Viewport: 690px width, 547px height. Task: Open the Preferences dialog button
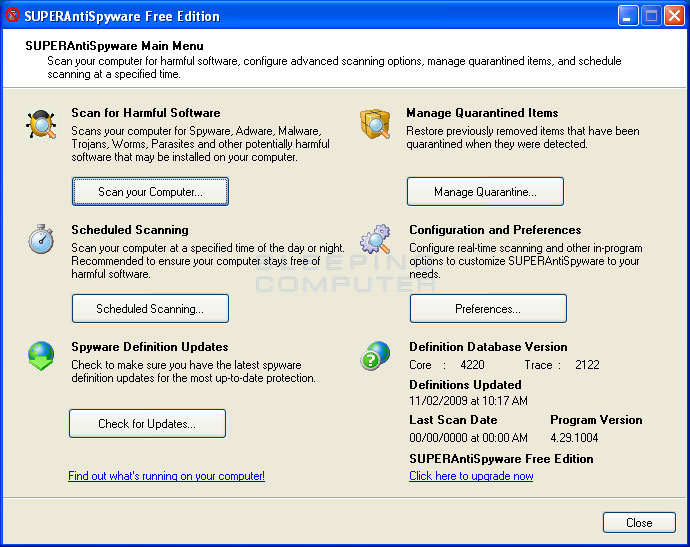click(x=488, y=309)
